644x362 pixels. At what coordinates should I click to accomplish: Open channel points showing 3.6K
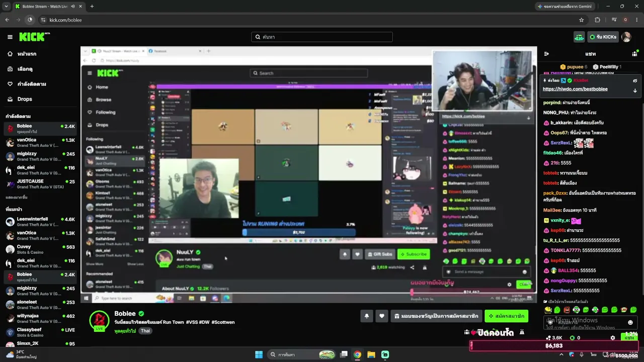coord(554,338)
